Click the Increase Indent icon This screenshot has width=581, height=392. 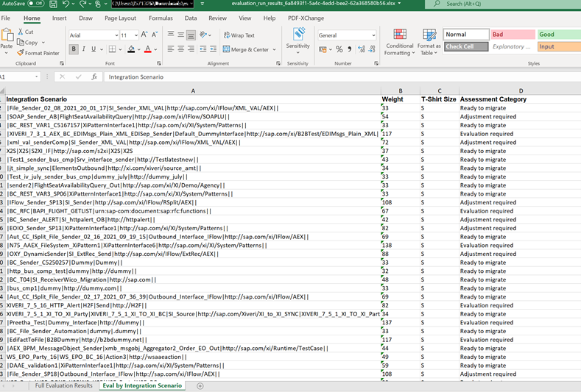coord(213,49)
